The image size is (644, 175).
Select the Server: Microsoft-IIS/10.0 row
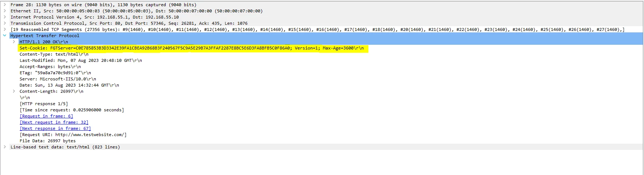58,79
